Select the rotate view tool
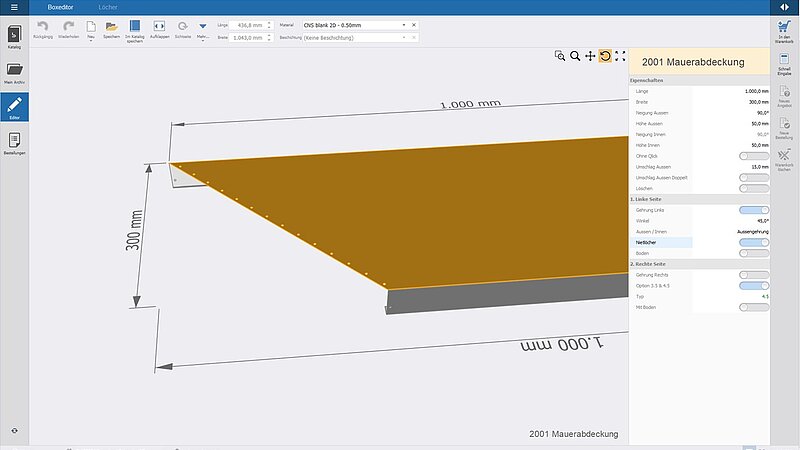This screenshot has width=800, height=450. click(x=605, y=56)
